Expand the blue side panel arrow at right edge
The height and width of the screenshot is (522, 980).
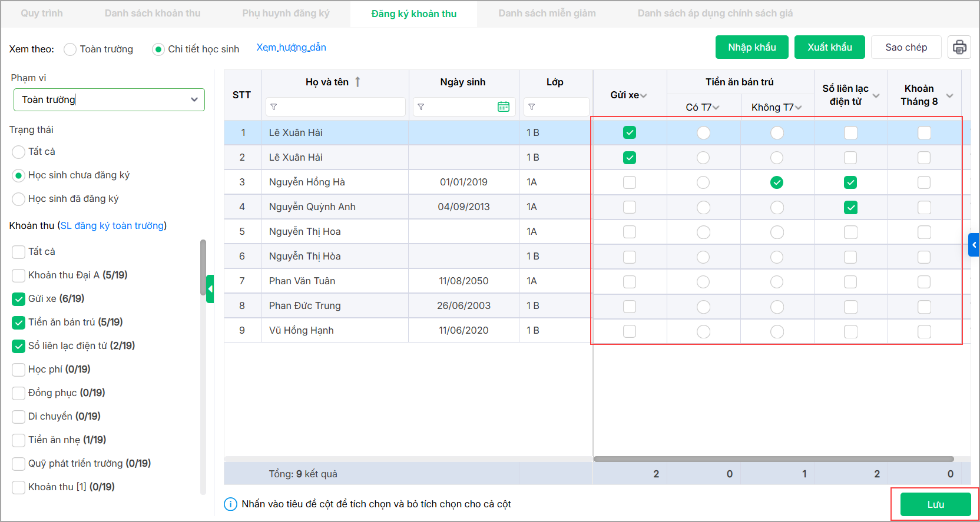coord(974,245)
